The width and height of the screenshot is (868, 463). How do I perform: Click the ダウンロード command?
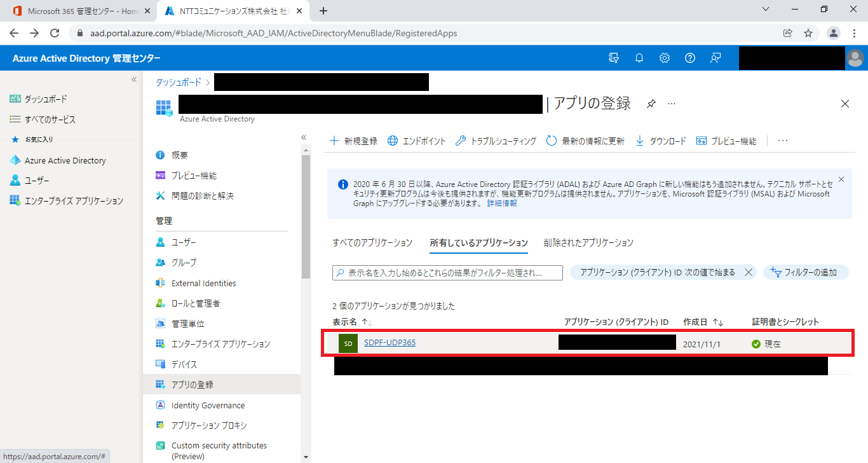point(661,141)
